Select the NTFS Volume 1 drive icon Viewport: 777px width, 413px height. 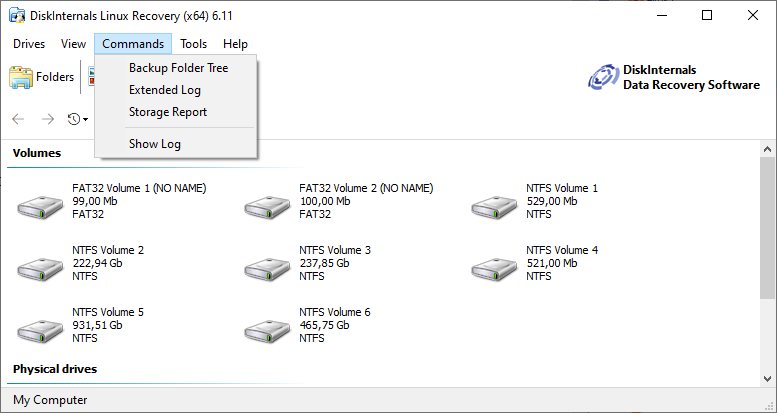(x=493, y=206)
